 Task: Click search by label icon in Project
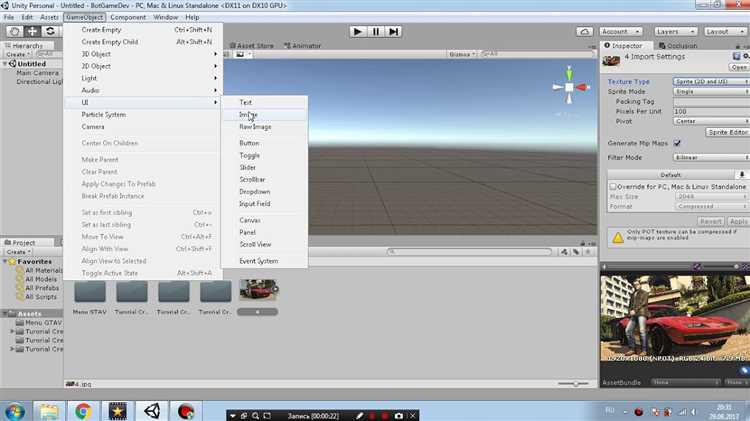click(x=576, y=252)
